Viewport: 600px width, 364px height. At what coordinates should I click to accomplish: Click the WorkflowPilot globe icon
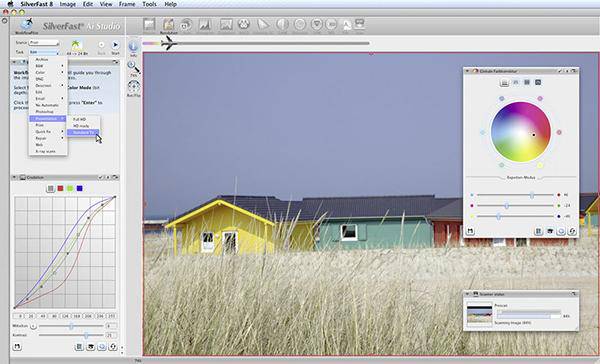click(26, 24)
